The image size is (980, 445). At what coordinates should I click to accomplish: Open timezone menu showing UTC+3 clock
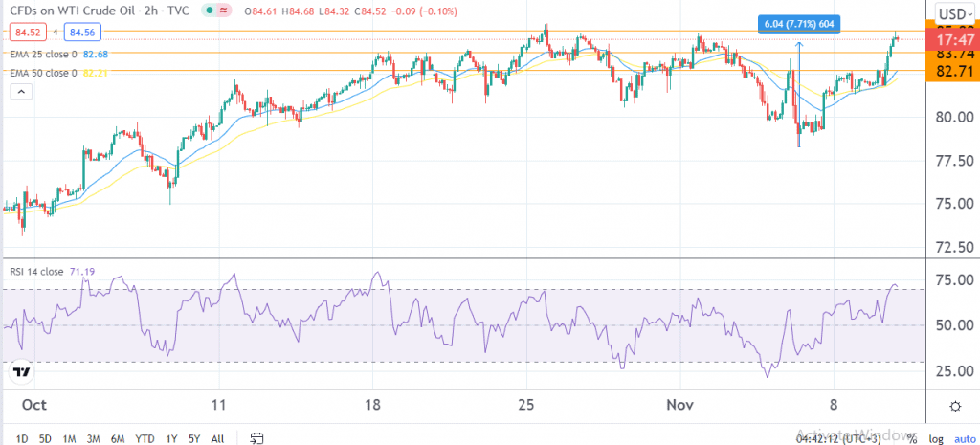838,438
